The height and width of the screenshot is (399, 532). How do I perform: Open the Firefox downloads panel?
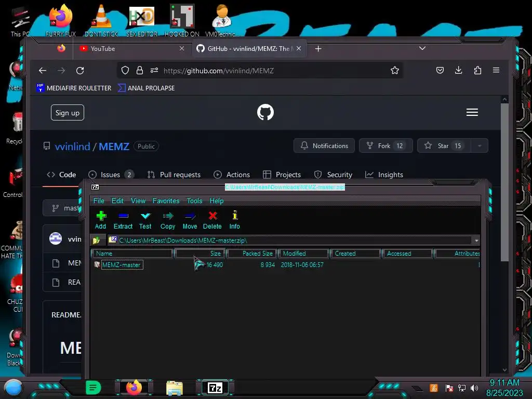click(458, 70)
